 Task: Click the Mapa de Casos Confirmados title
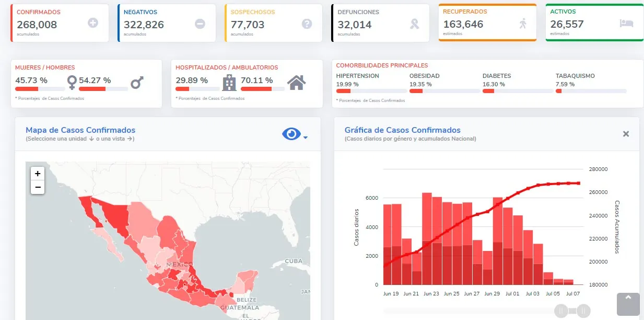coord(80,130)
